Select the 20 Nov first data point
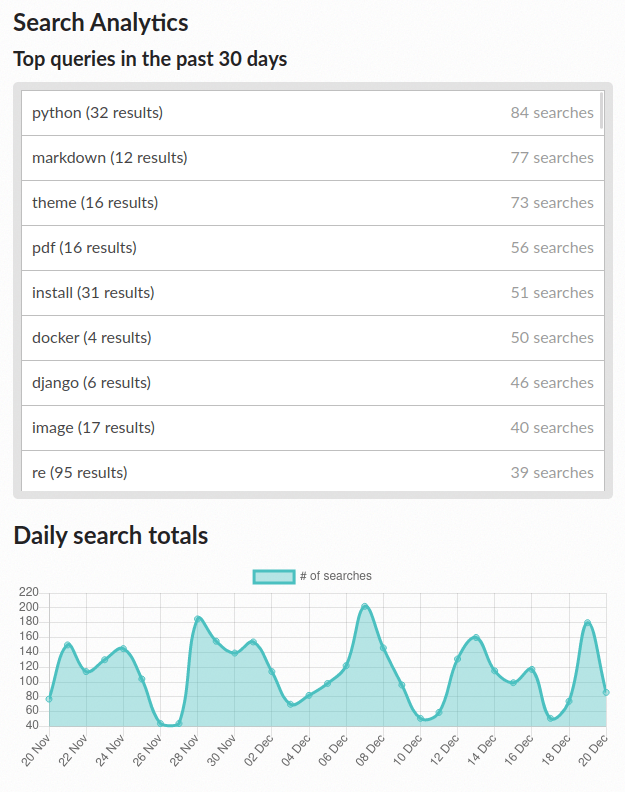This screenshot has height=792, width=625. tap(49, 699)
